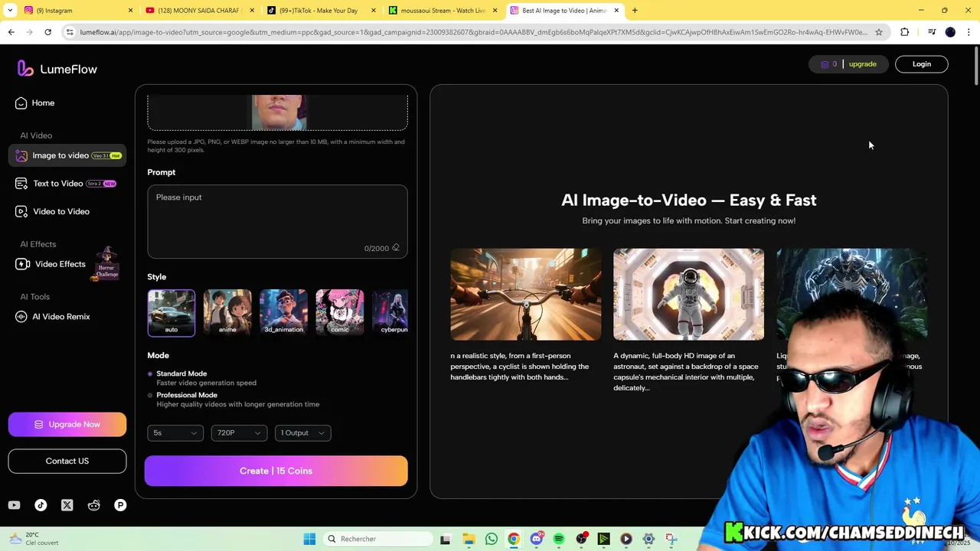Reload the current page

pos(47,32)
